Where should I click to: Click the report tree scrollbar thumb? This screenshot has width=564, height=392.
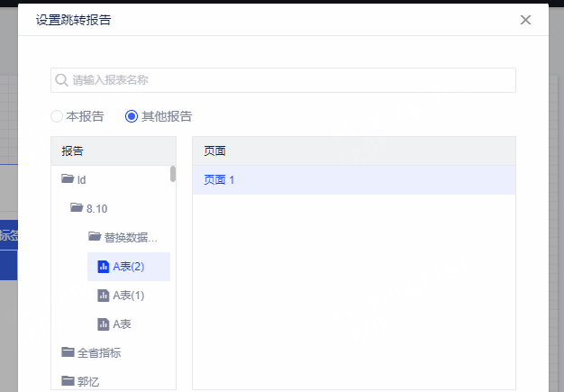[173, 174]
